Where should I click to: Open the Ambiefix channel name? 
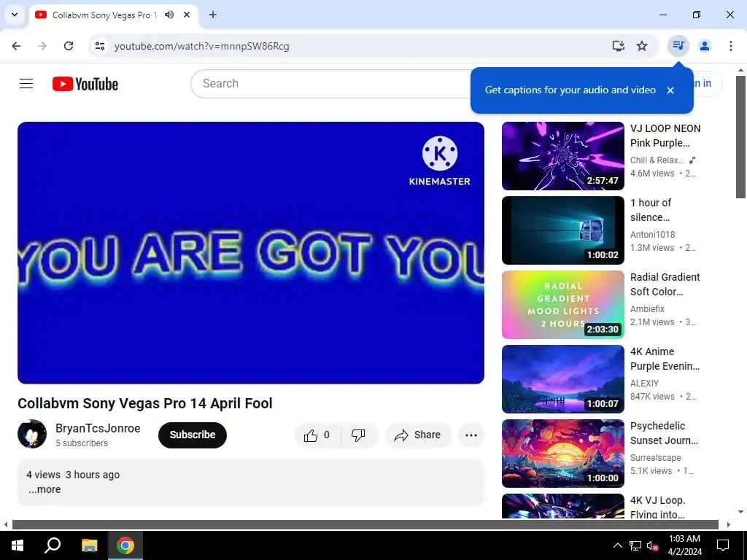coord(648,308)
